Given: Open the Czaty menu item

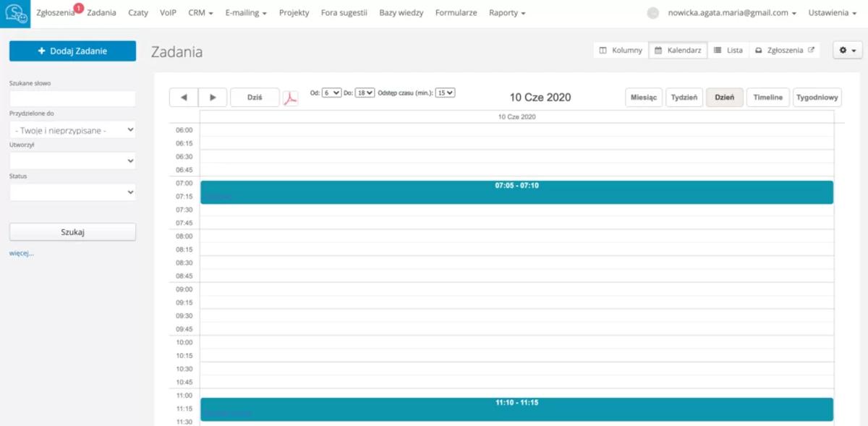Looking at the screenshot, I should point(138,13).
